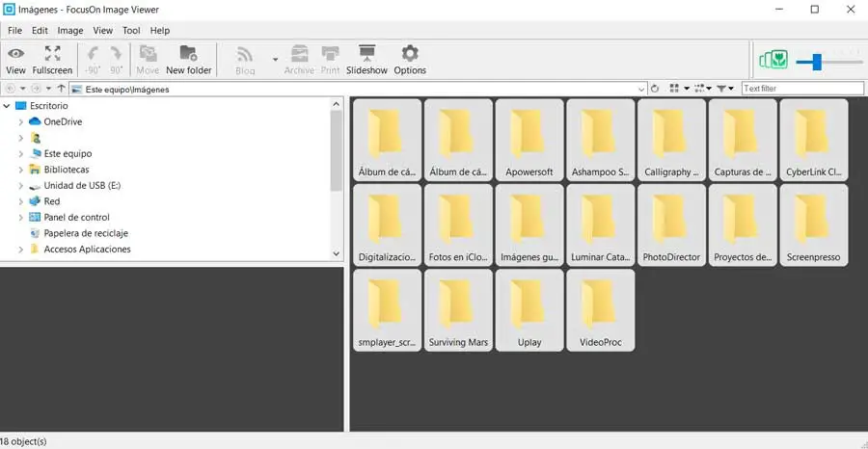Image resolution: width=868 pixels, height=449 pixels.
Task: Expand the Red tree node
Action: click(x=20, y=201)
